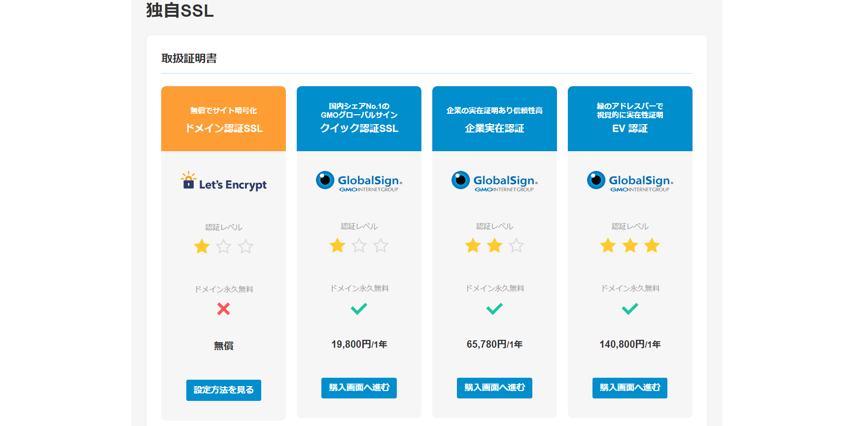Click the filled star under Let's Encrypt
Screen dimensions: 868x426
pyautogui.click(x=202, y=246)
